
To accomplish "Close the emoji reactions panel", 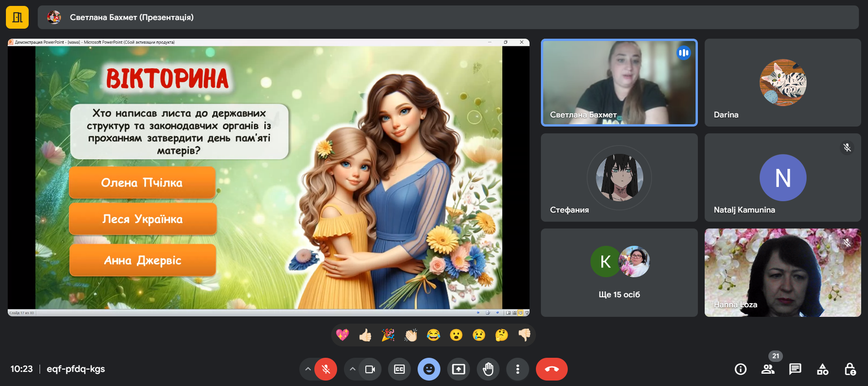I will (429, 369).
